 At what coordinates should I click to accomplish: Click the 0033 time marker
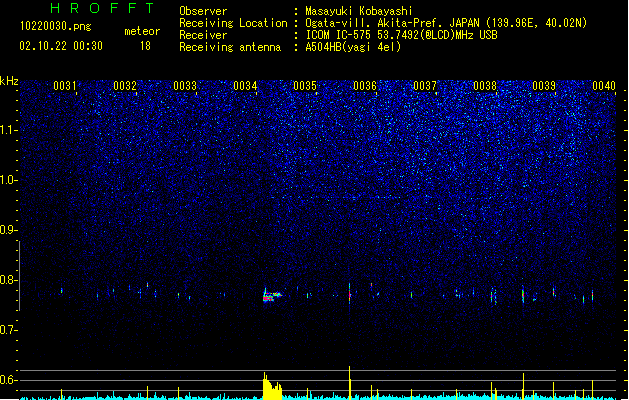coord(185,86)
